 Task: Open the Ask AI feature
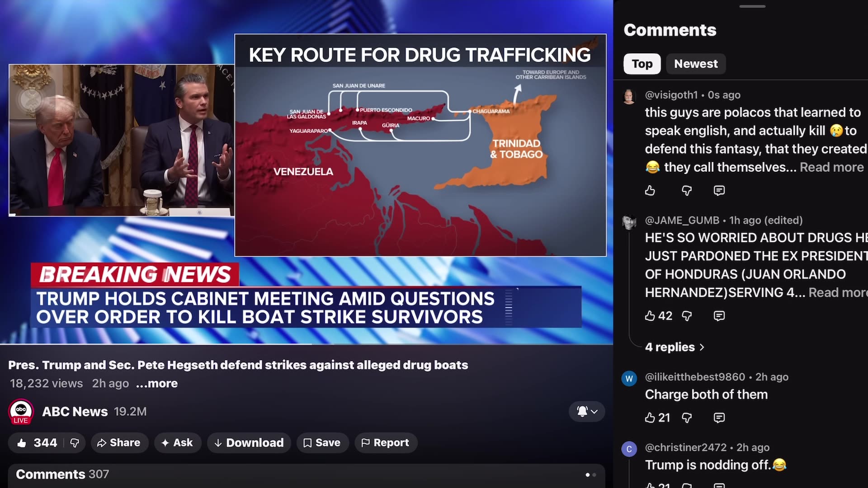(177, 443)
